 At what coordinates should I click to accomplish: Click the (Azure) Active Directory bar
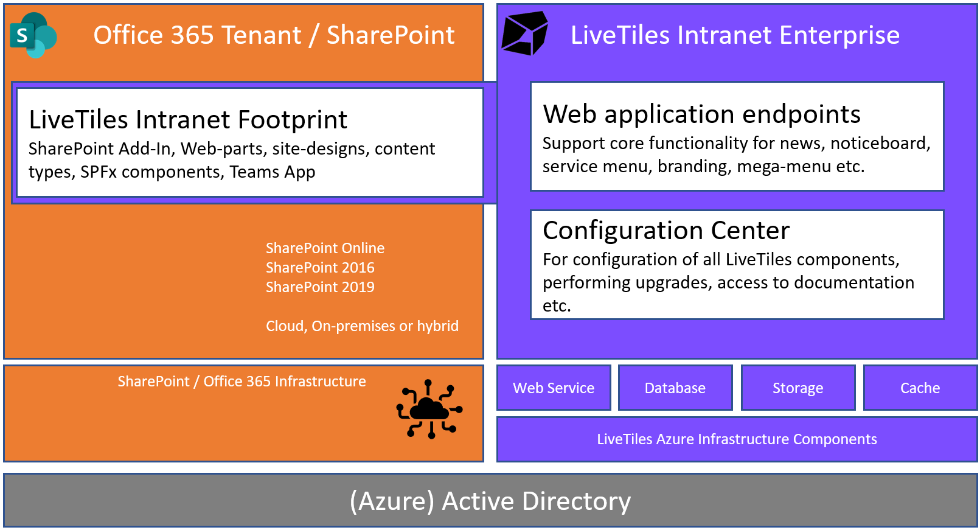point(490,501)
